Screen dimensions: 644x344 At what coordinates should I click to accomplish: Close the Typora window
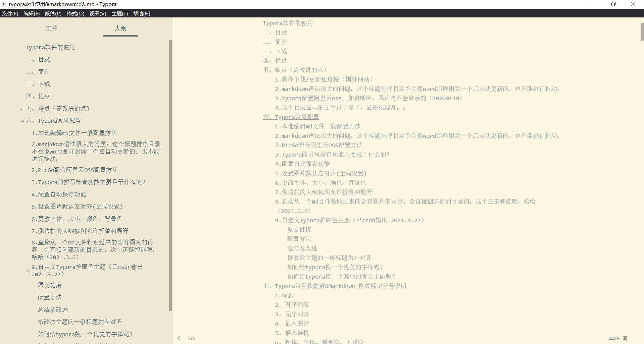tap(633, 4)
